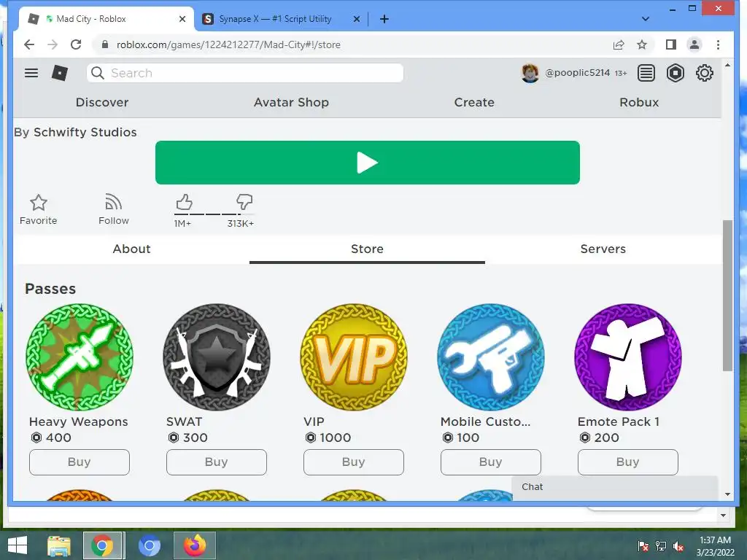Open the Robux page link
This screenshot has height=560, width=747.
(x=639, y=102)
